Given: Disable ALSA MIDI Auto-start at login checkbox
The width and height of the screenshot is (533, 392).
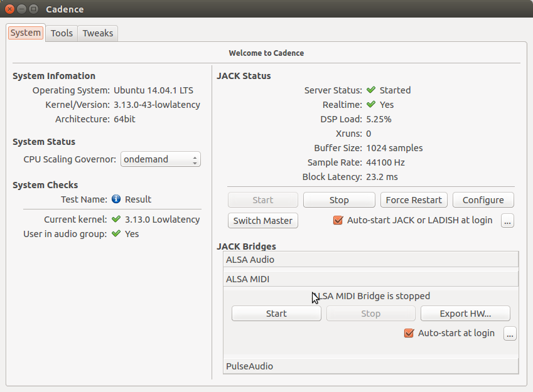Looking at the screenshot, I should 409,334.
